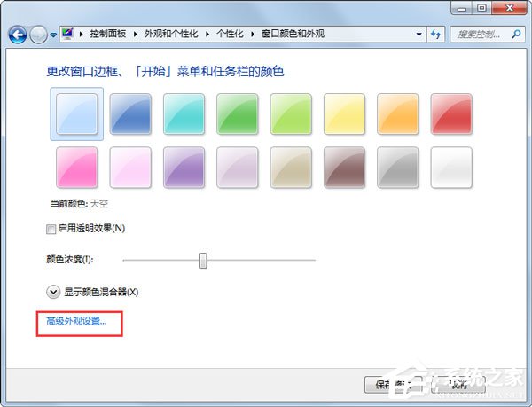
Task: Choose the orange color swatch
Action: [x=398, y=113]
